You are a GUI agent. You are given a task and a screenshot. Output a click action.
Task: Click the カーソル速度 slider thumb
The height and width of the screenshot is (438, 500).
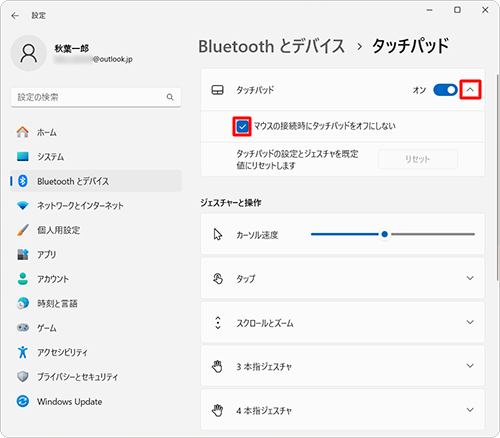coord(385,234)
